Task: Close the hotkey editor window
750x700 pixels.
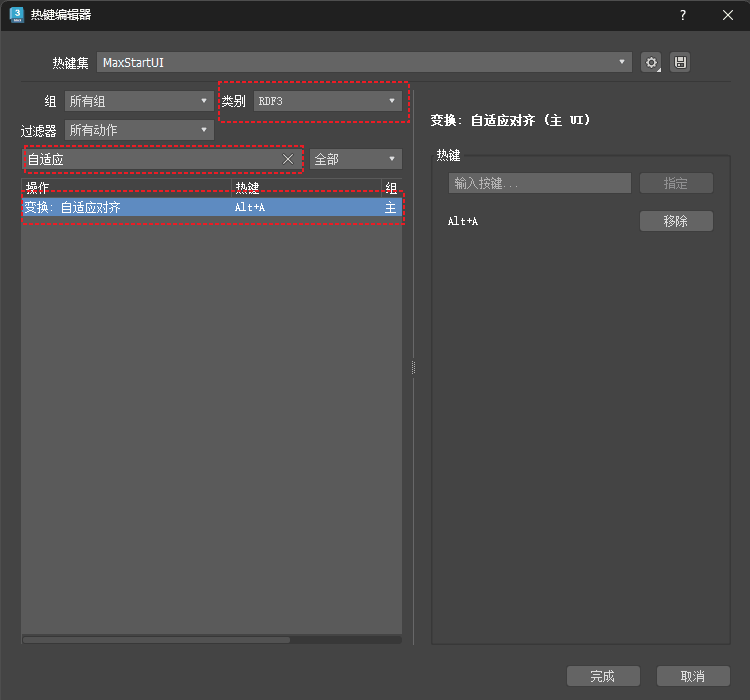Action: (727, 15)
